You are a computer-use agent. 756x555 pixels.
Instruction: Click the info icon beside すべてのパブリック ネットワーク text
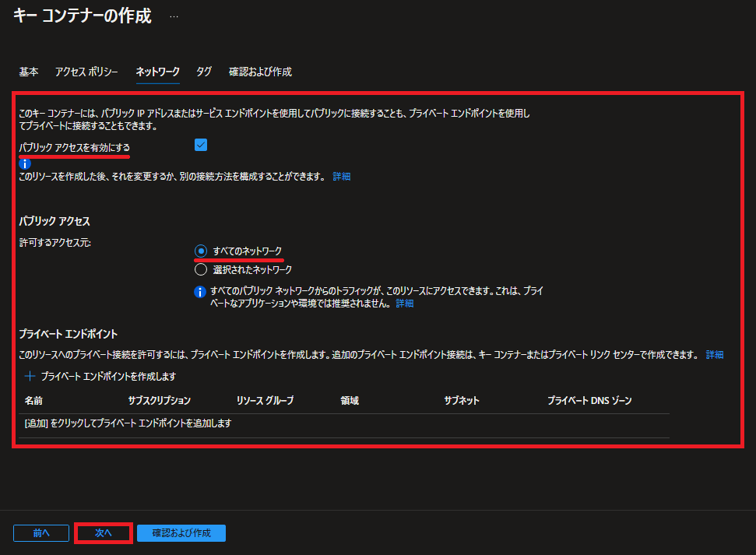pos(199,292)
